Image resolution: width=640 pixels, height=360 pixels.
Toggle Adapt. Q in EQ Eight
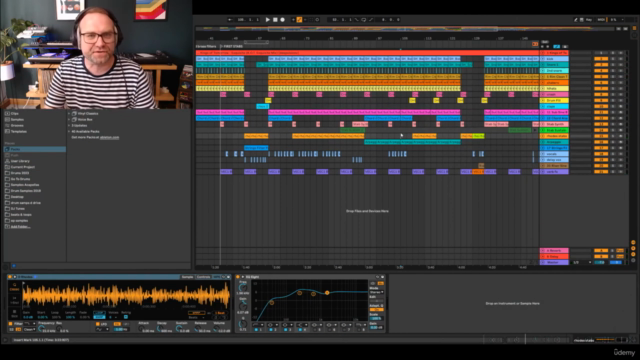click(x=376, y=309)
